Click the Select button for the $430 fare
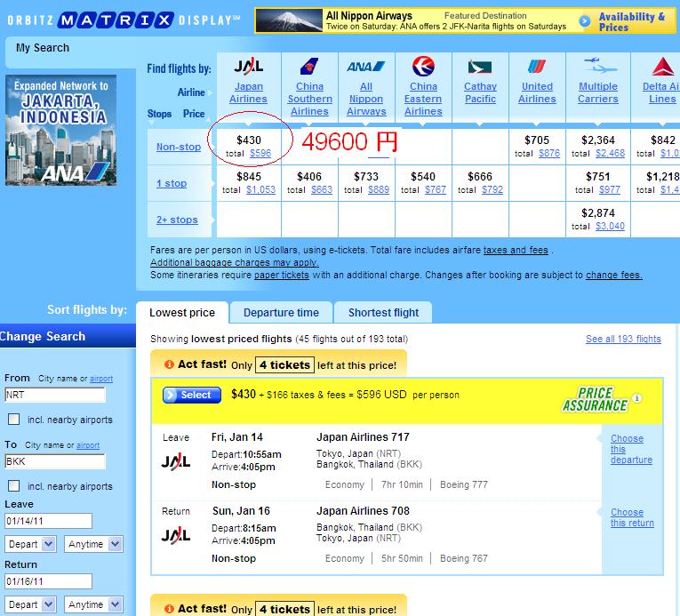The image size is (680, 616). click(192, 395)
